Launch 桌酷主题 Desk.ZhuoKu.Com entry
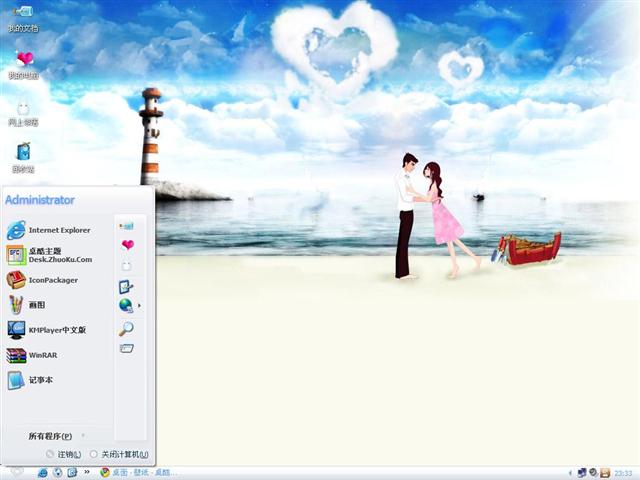This screenshot has width=640, height=480. pyautogui.click(x=50, y=255)
